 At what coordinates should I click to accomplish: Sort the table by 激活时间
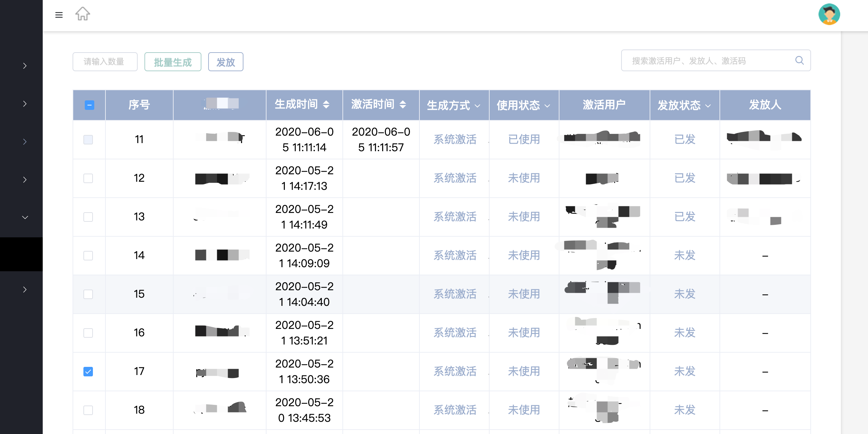[404, 104]
